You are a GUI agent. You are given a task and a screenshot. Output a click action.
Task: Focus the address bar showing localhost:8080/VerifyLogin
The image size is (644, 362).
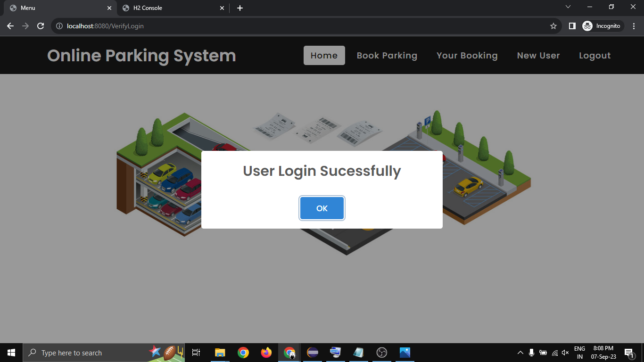306,26
